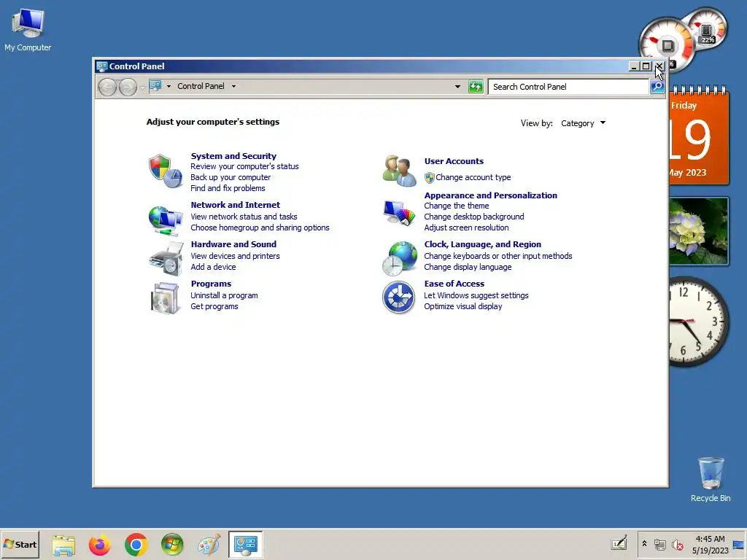Click View network status and tasks
The width and height of the screenshot is (747, 560).
click(x=244, y=217)
